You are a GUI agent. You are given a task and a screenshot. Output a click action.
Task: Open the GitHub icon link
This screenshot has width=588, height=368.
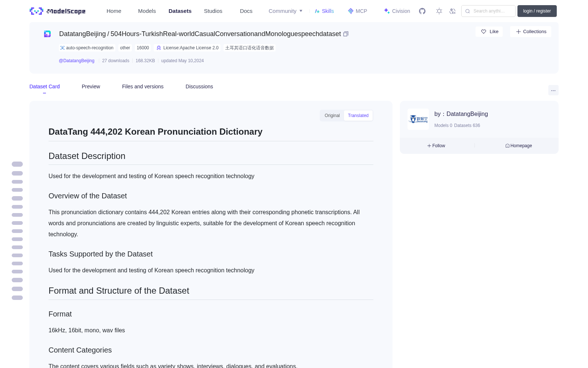422,11
